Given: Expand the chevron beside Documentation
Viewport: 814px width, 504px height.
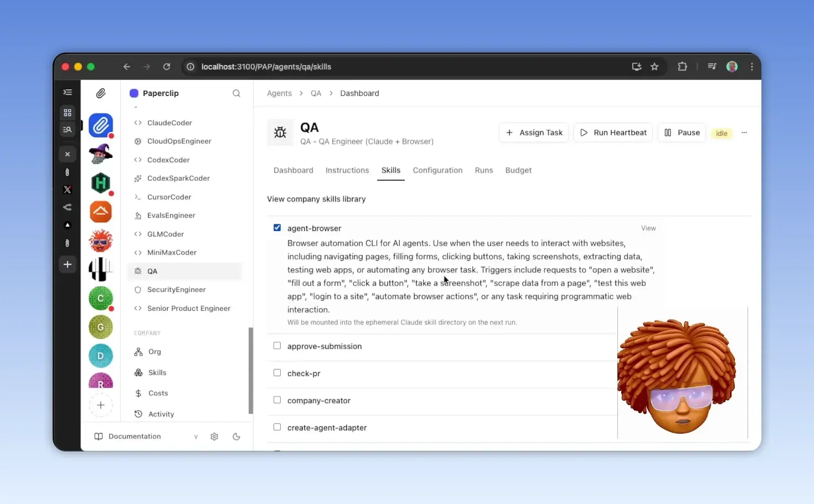Looking at the screenshot, I should point(195,436).
